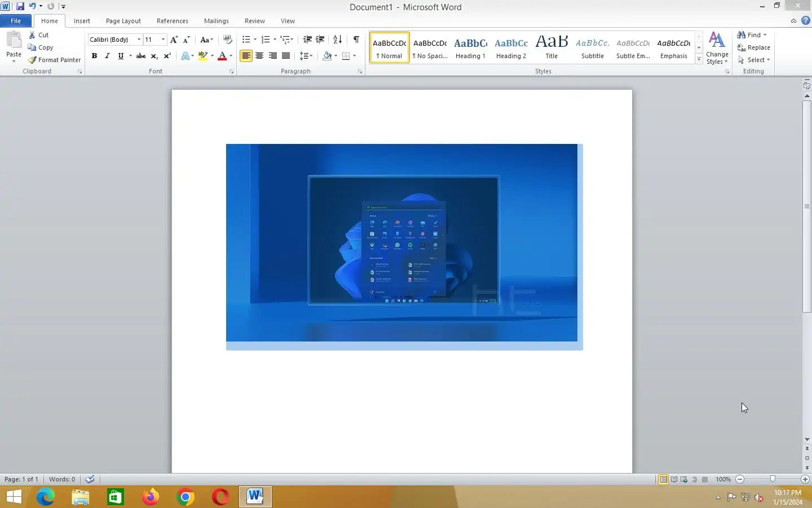Apply strikethrough formatting
This screenshot has width=812, height=508.
coord(141,56)
